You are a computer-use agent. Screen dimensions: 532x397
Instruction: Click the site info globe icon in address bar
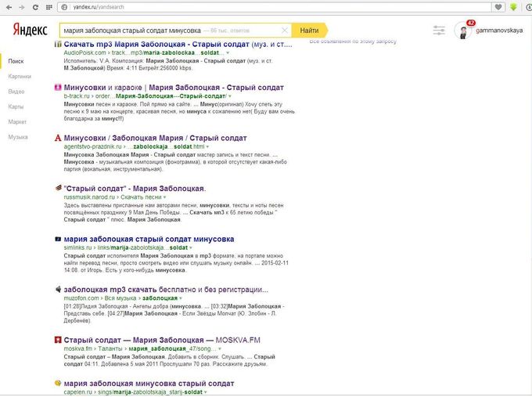[64, 7]
